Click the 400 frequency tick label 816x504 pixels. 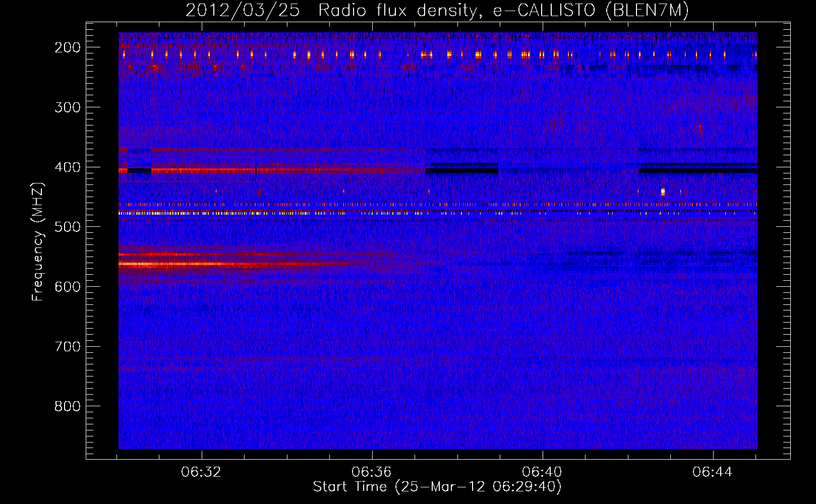[x=68, y=167]
